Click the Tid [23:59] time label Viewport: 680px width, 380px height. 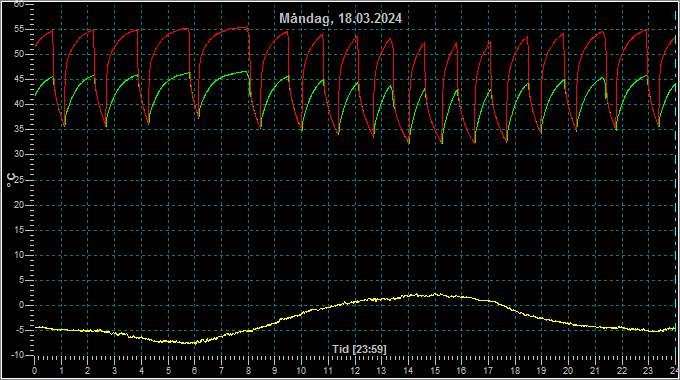(359, 349)
